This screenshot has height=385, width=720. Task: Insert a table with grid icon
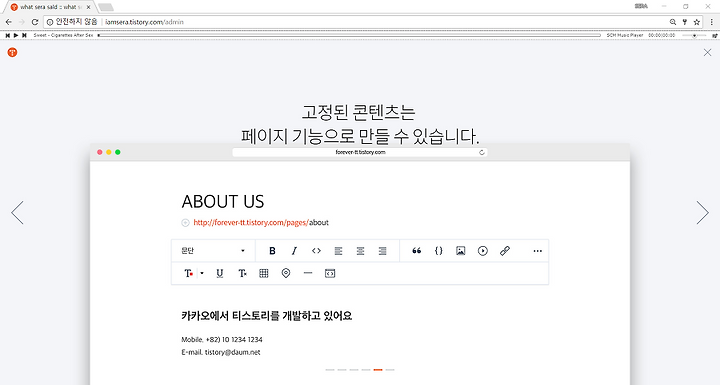point(264,273)
